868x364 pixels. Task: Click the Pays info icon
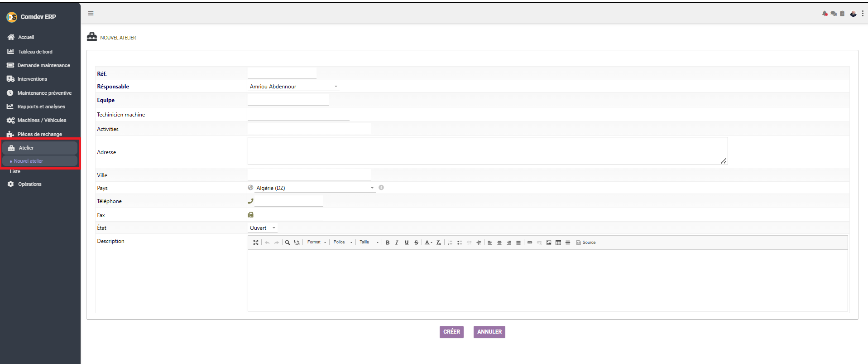point(381,188)
